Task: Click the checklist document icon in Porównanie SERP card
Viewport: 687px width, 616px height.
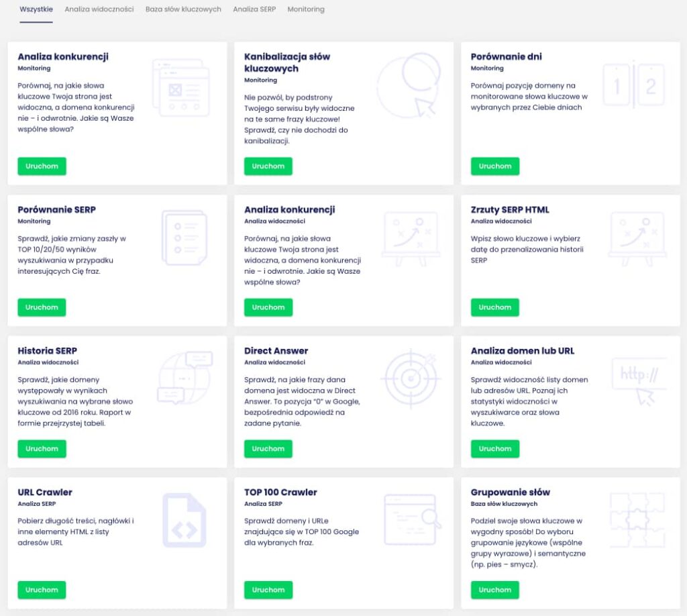Action: pos(184,238)
